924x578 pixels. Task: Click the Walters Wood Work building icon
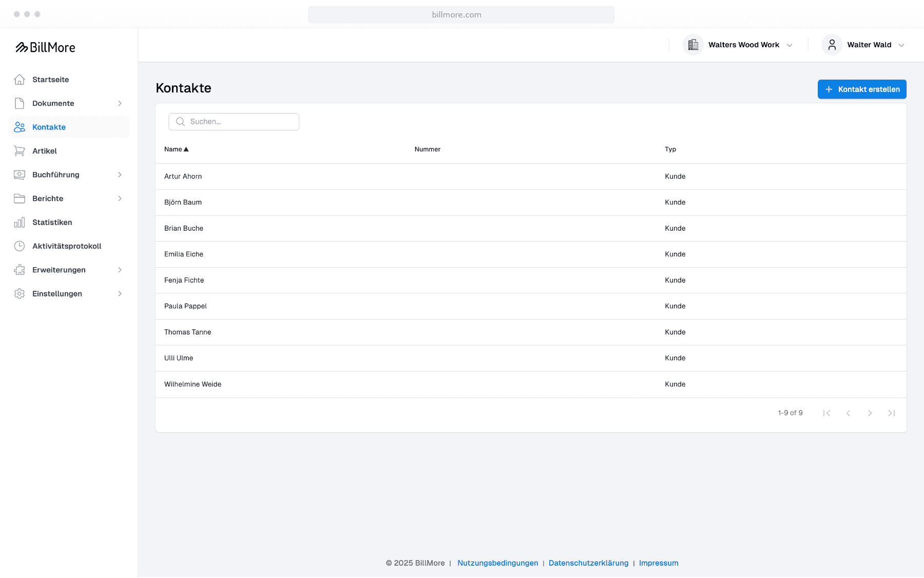point(693,45)
